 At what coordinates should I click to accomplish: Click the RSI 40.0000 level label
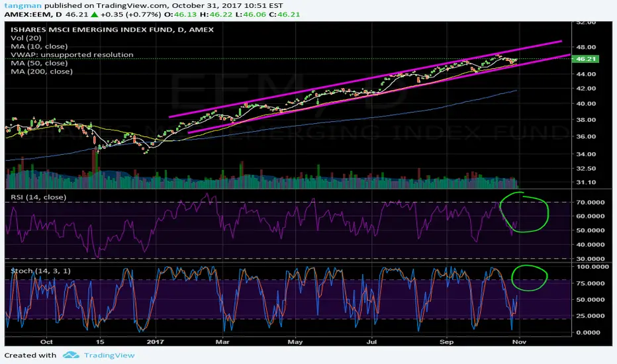coord(591,244)
